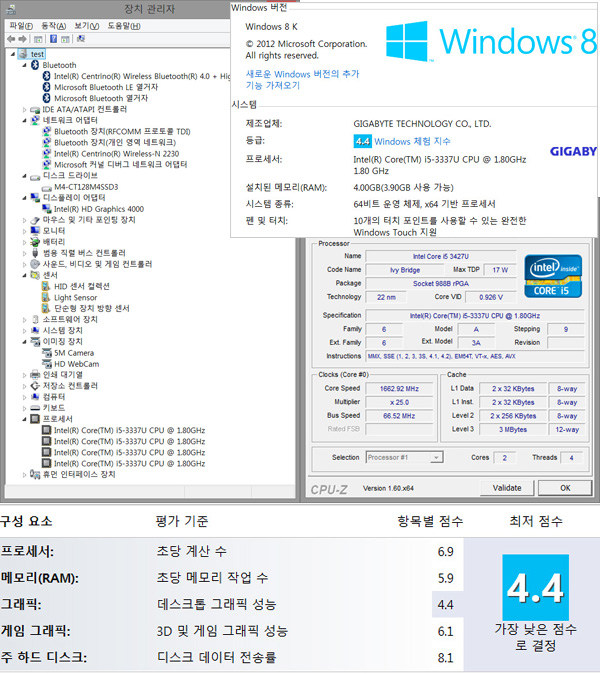Collapse the Bluetooth category
This screenshot has height=675, width=600.
24,65
